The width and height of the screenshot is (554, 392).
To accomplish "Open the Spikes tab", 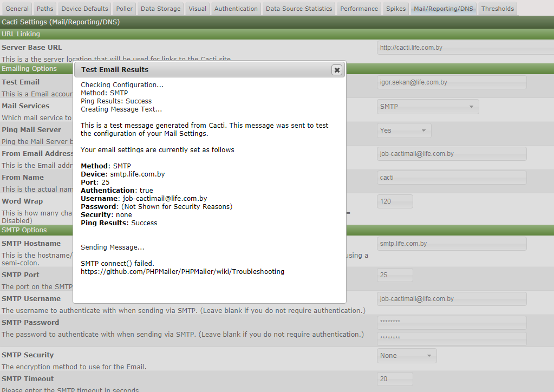I will click(x=396, y=9).
